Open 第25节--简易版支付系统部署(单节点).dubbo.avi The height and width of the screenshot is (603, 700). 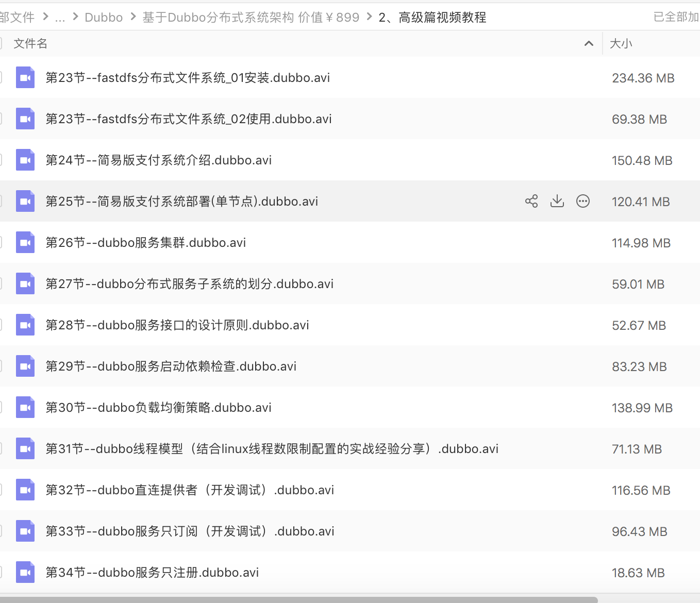181,201
